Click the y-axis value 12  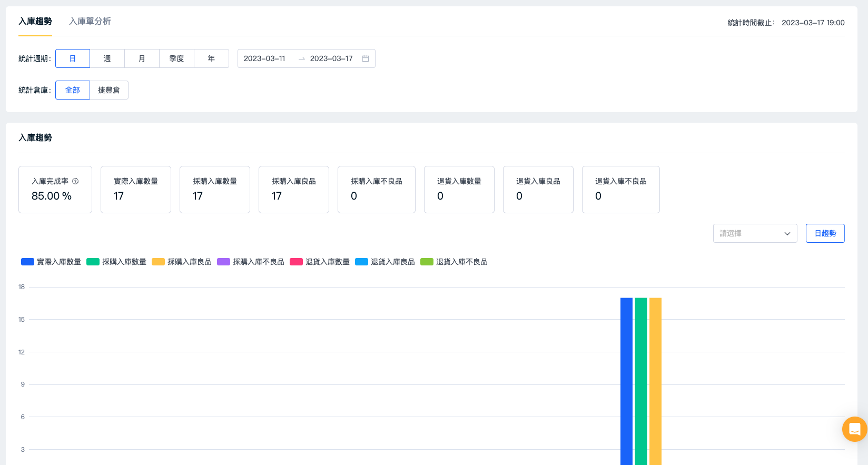click(x=22, y=352)
